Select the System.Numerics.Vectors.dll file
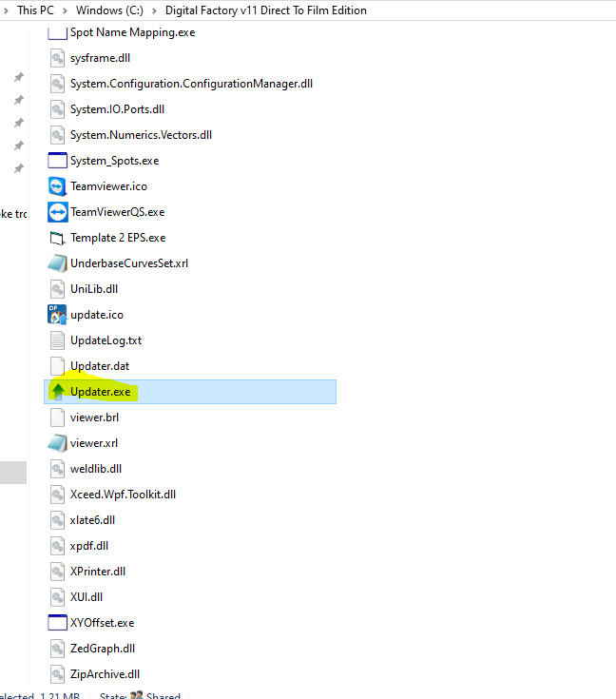This screenshot has width=616, height=699. point(141,135)
